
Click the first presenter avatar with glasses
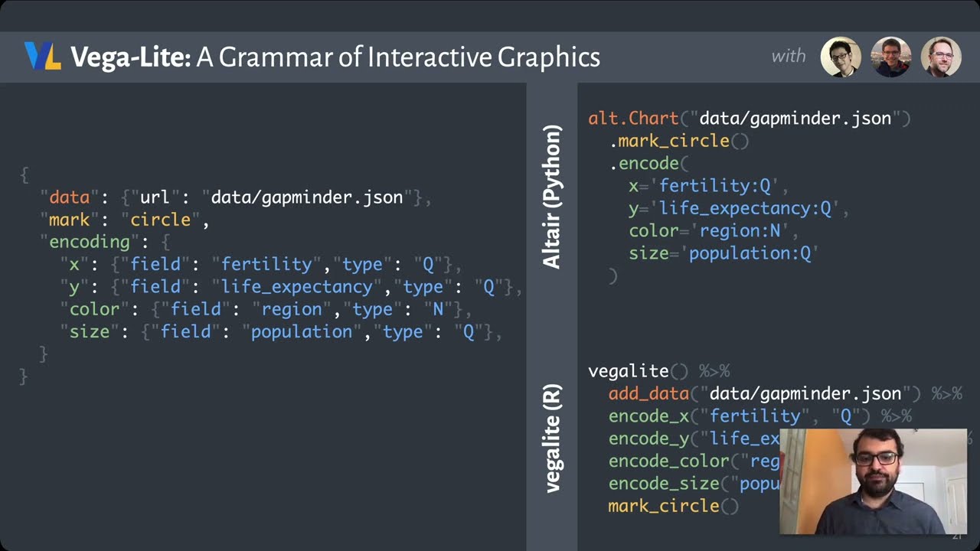click(x=841, y=57)
